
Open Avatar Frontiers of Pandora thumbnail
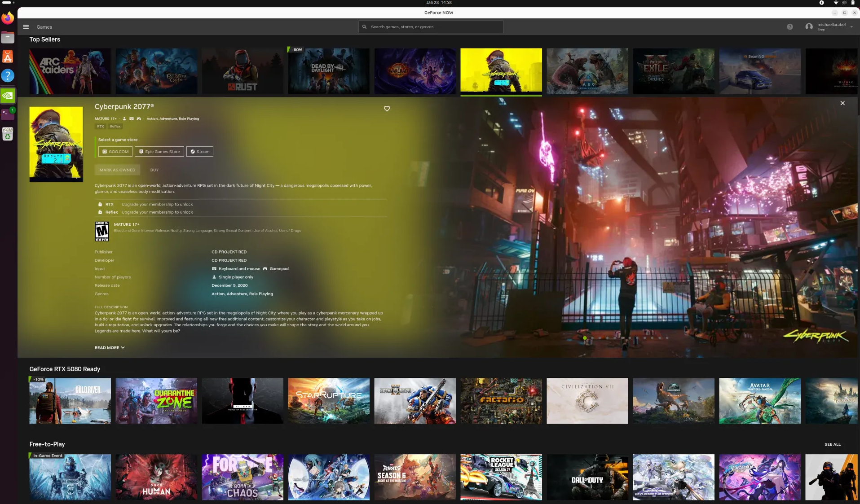760,401
